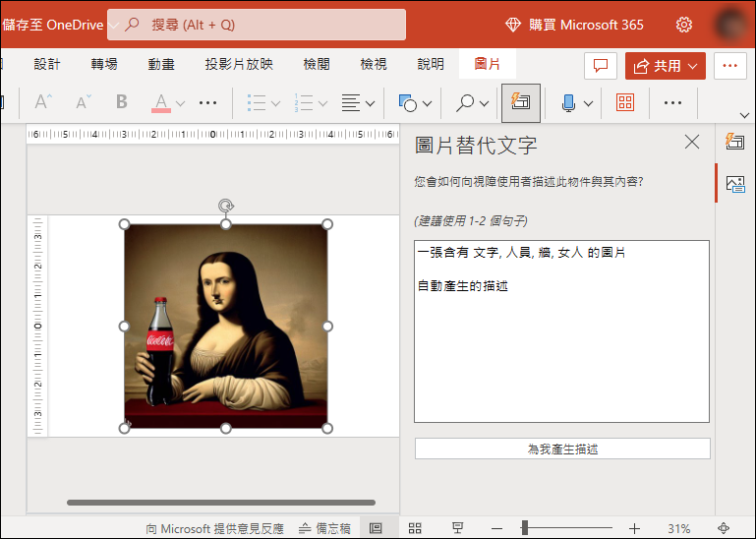
Task: Open settings gear icon
Action: (x=683, y=25)
